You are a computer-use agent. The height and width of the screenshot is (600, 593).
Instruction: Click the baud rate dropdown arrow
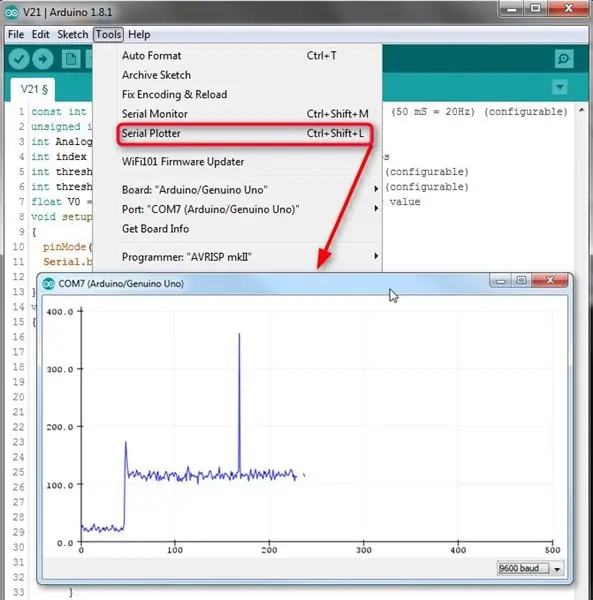(557, 569)
